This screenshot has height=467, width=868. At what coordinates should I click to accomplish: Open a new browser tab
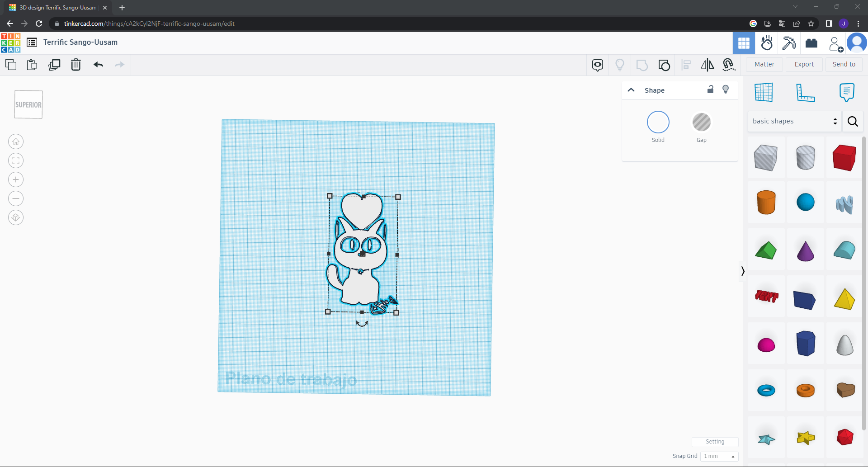click(x=122, y=8)
